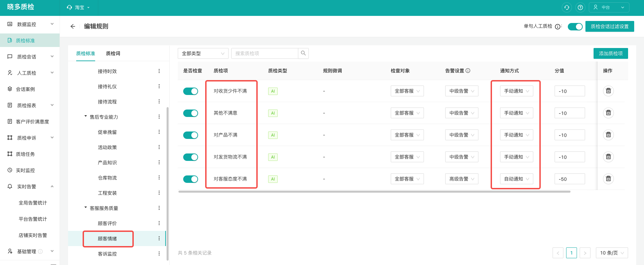Open 数据监控 in the sidebar
The image size is (644, 265).
point(30,24)
